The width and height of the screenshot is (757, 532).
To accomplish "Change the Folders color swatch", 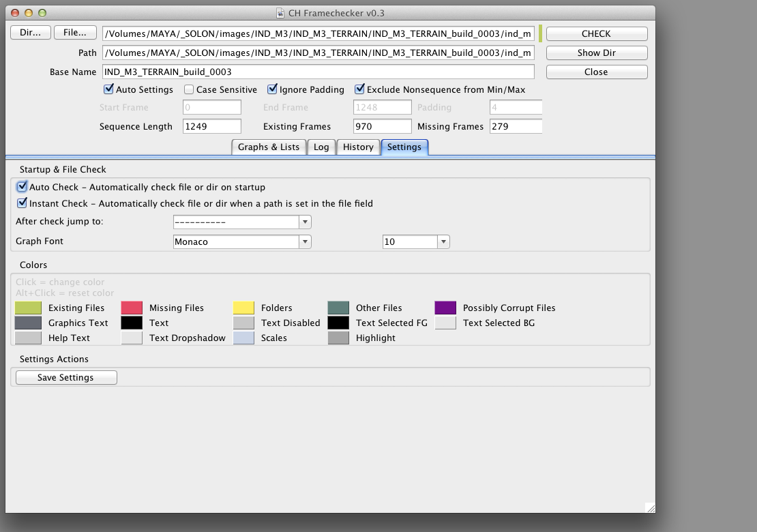I will click(x=243, y=308).
